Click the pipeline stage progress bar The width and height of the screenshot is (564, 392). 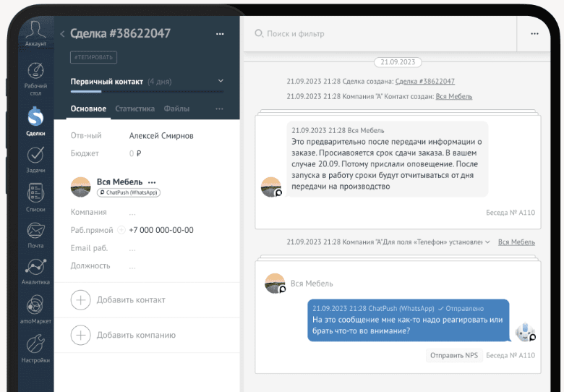(147, 92)
